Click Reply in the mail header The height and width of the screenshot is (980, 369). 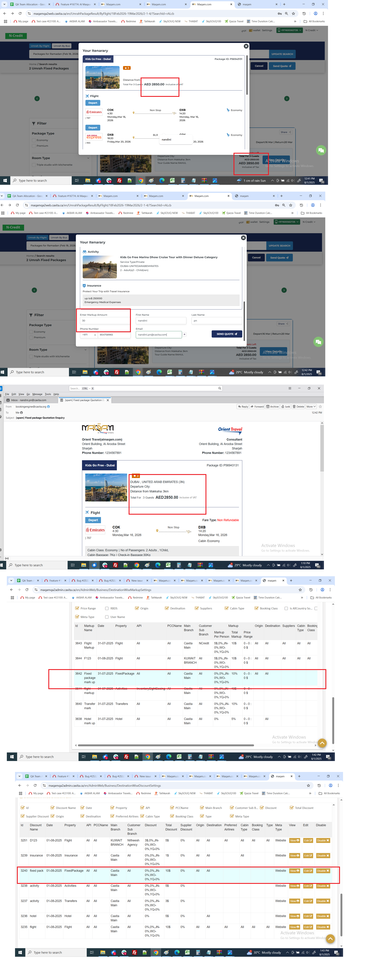243,407
